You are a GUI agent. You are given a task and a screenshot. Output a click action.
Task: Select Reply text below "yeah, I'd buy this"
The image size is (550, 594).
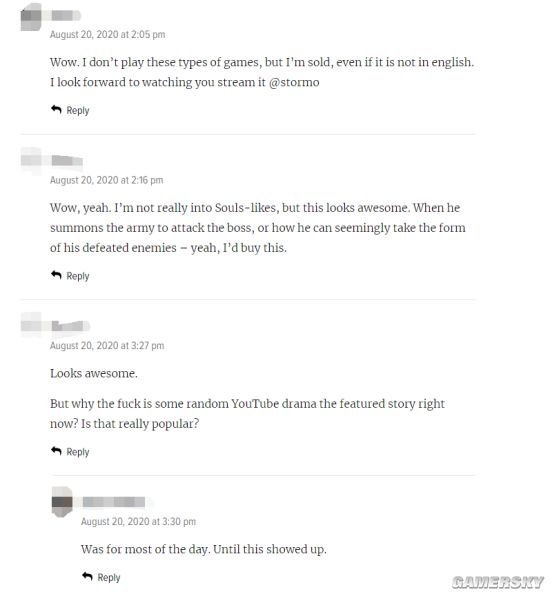pos(78,276)
